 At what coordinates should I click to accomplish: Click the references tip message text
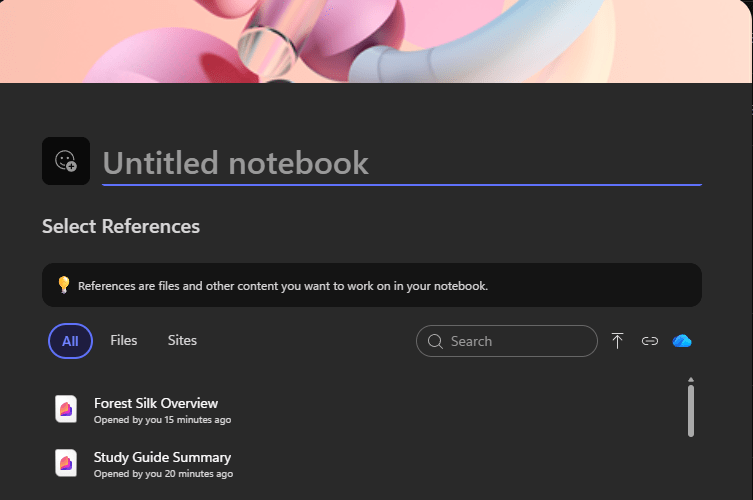coord(283,286)
